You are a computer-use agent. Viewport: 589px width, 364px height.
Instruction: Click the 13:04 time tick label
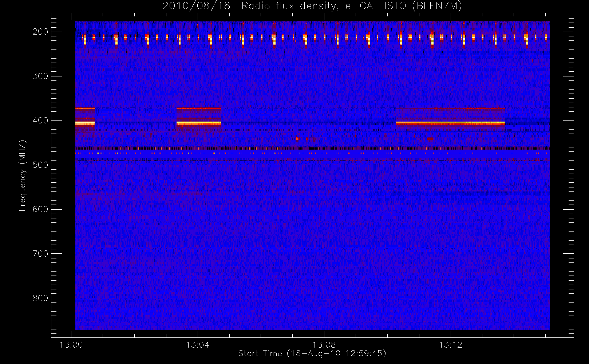tap(198, 345)
